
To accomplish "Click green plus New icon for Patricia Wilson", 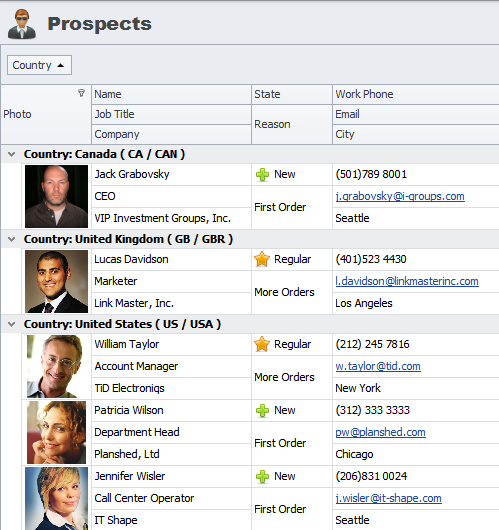I will point(262,411).
